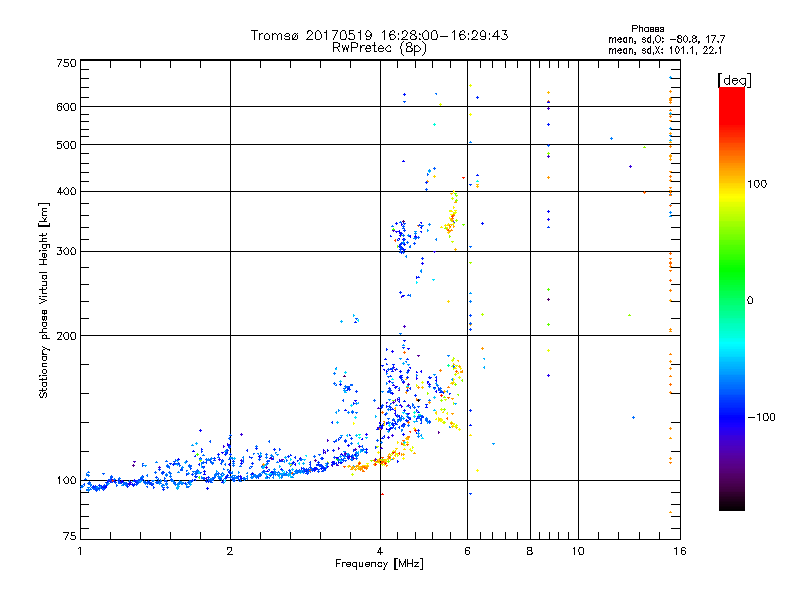Click the '[deg]' colorbar unit label
Screen dimensions: 800x600
click(x=734, y=80)
